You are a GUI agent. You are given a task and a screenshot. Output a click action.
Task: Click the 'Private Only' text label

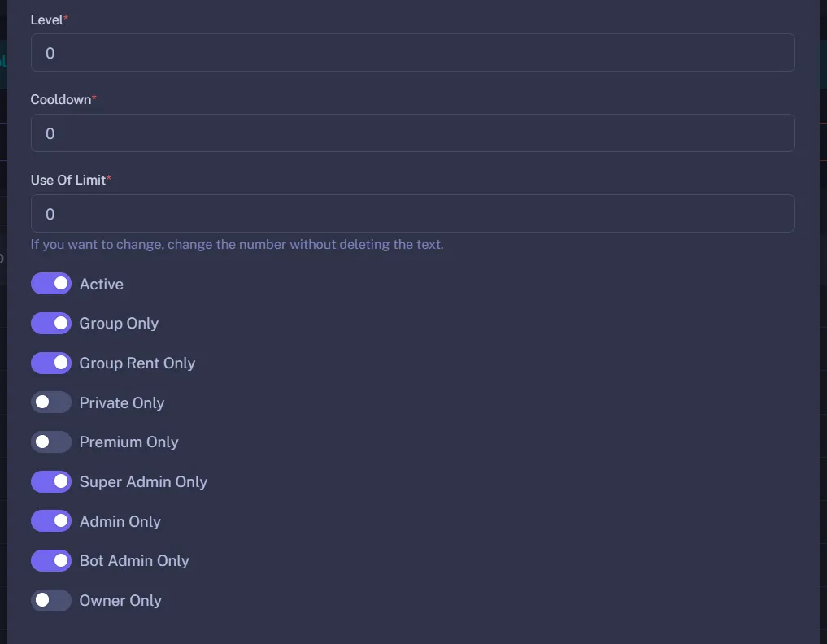click(x=121, y=402)
